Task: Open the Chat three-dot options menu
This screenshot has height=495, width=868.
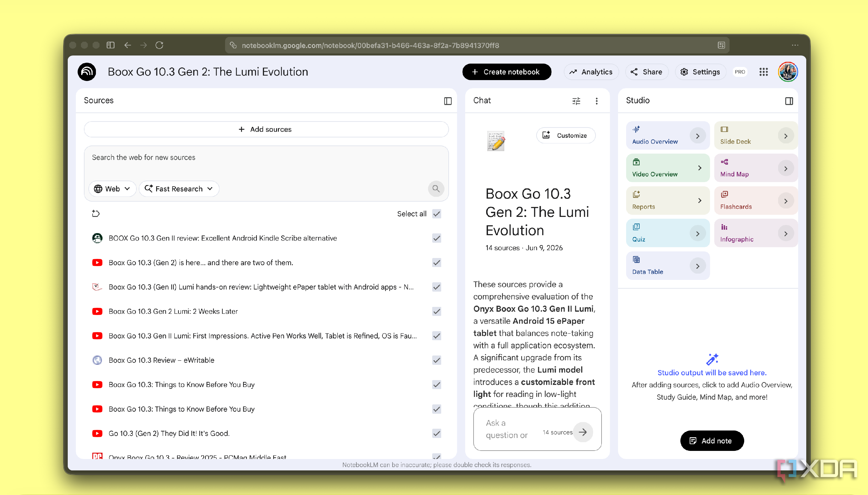Action: (x=596, y=101)
